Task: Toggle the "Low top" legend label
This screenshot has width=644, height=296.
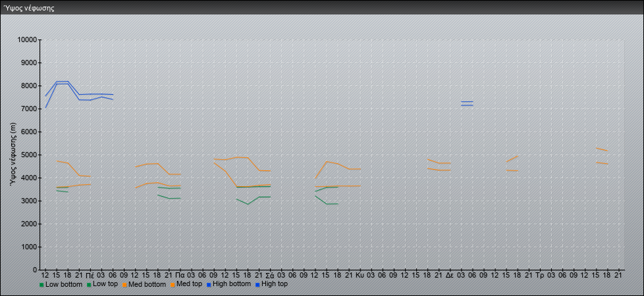Action: click(105, 284)
